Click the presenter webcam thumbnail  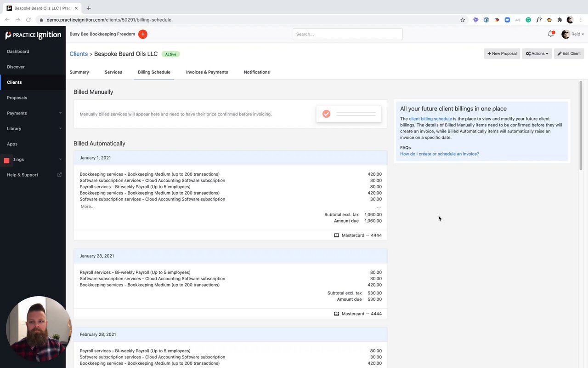pyautogui.click(x=39, y=330)
